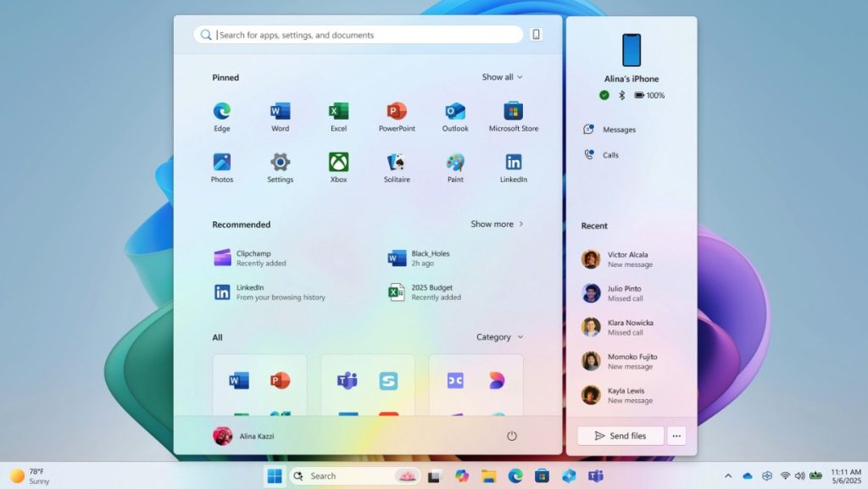
Task: Open the teal S app icon in All
Action: click(x=388, y=381)
